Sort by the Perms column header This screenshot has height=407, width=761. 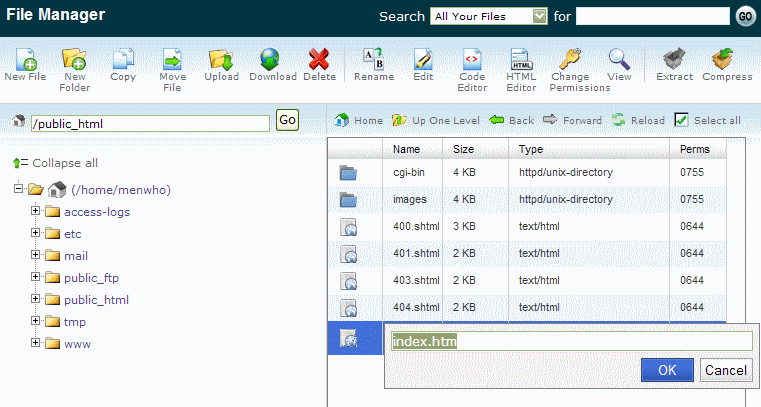point(695,149)
